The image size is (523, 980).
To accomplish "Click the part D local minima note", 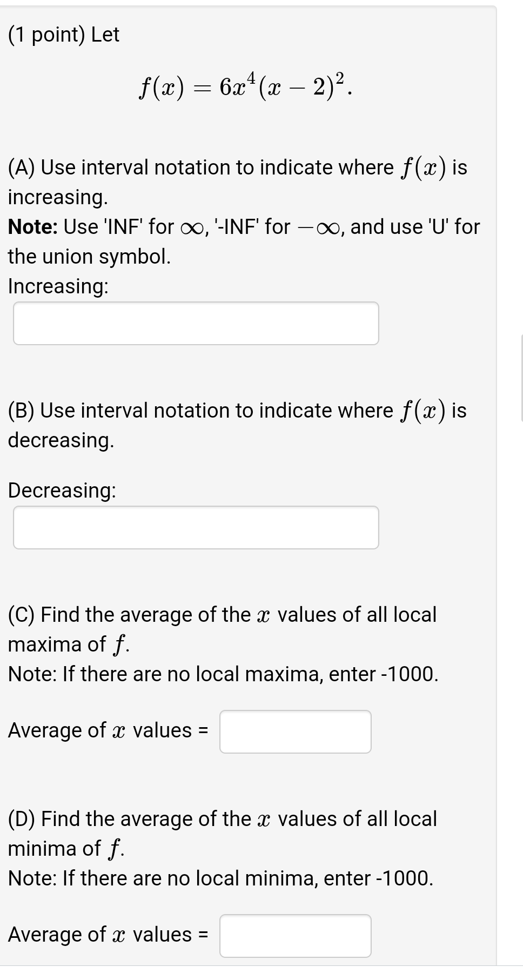I will click(x=220, y=877).
